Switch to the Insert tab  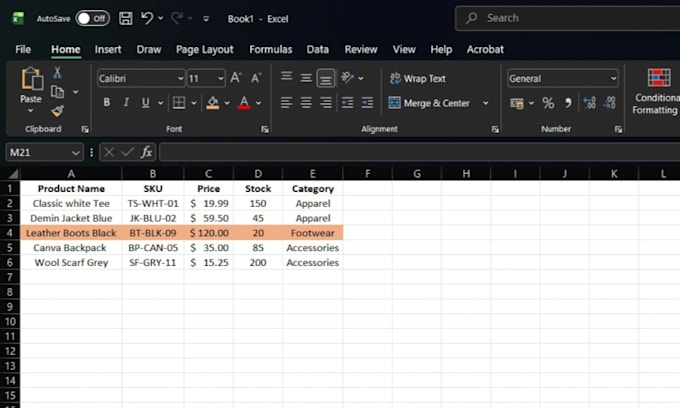coord(108,49)
